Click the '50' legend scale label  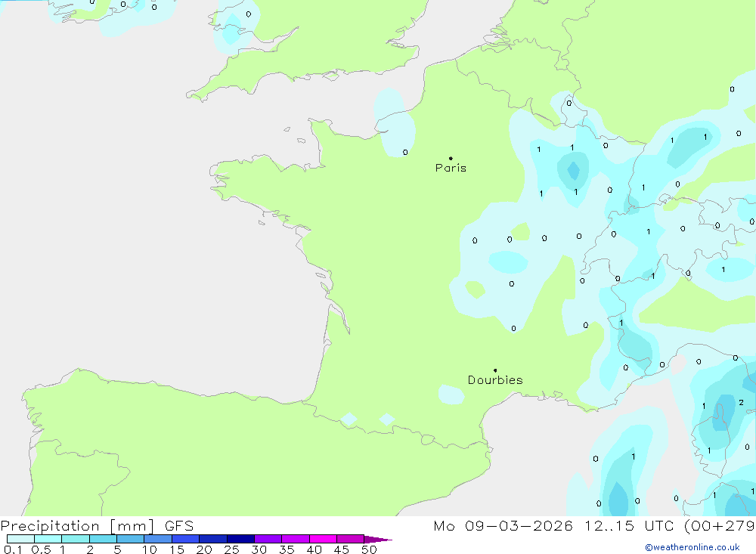(369, 549)
